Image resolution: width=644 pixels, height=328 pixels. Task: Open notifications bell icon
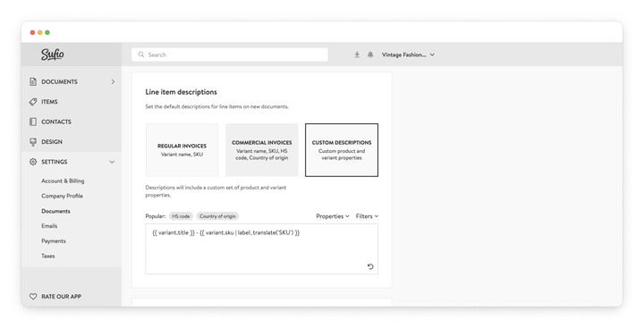[x=370, y=55]
